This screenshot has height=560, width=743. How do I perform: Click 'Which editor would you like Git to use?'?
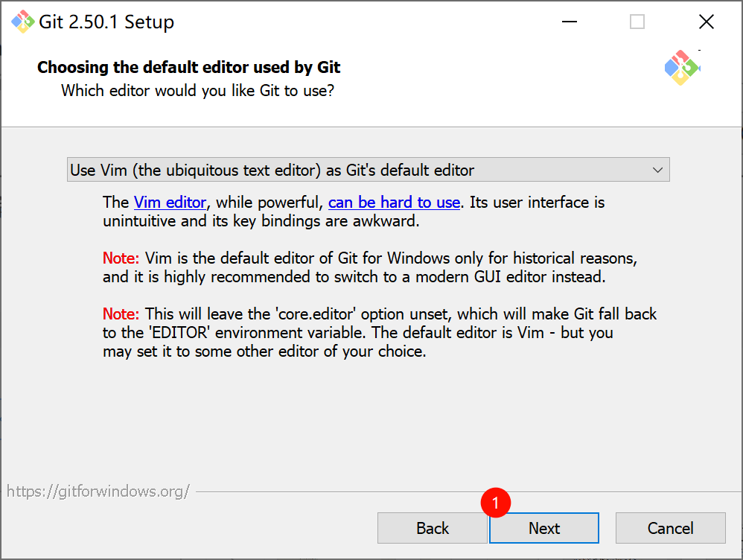click(x=197, y=91)
